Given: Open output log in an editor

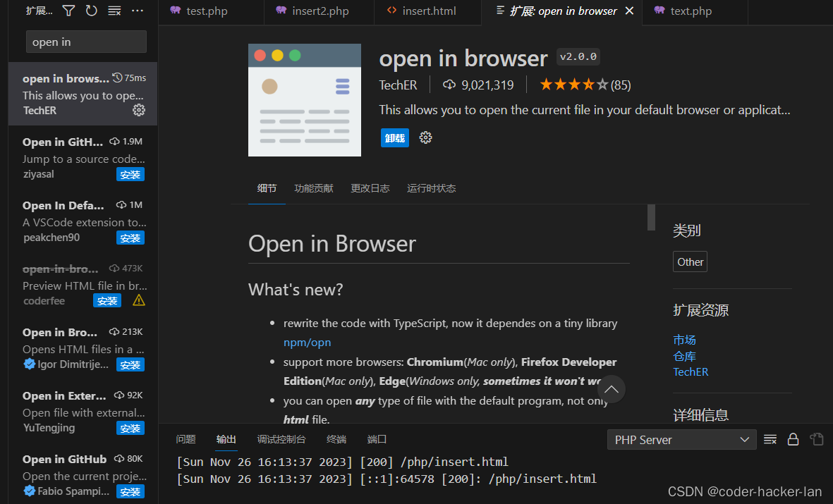Looking at the screenshot, I should 816,439.
